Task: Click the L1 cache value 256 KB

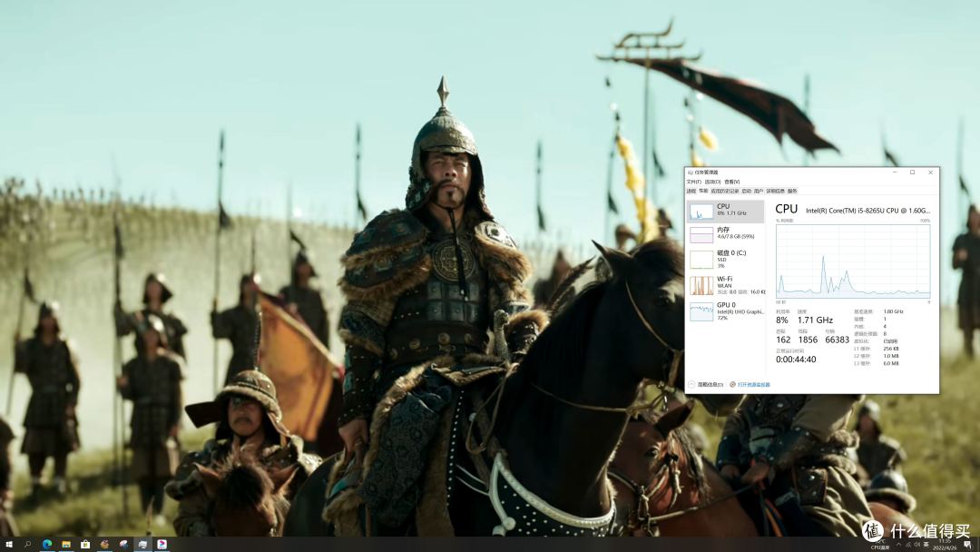Action: tap(891, 349)
